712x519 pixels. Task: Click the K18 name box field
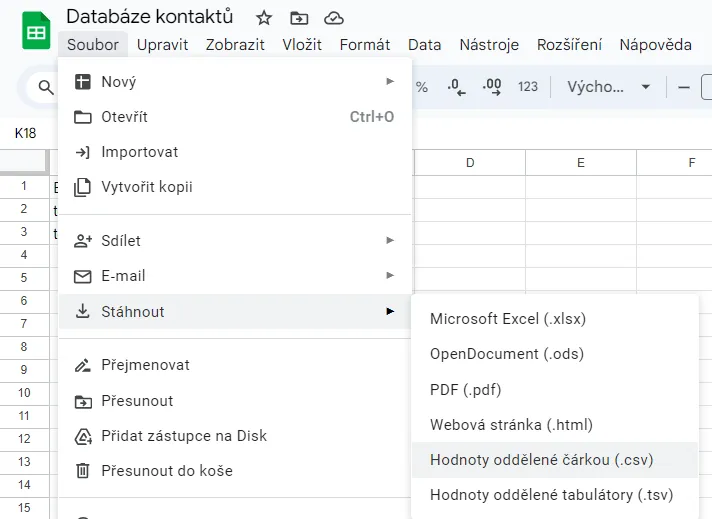[x=26, y=133]
